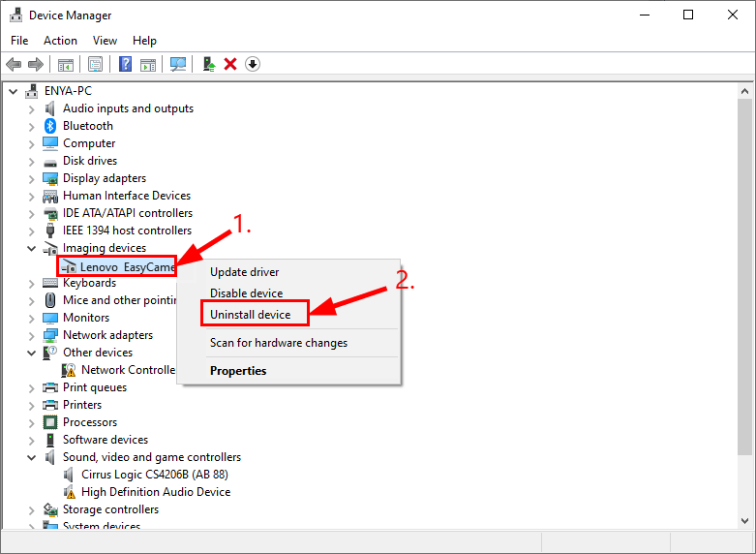Screen dimensions: 756x554
Task: Select the Disk drives label
Action: 90,161
